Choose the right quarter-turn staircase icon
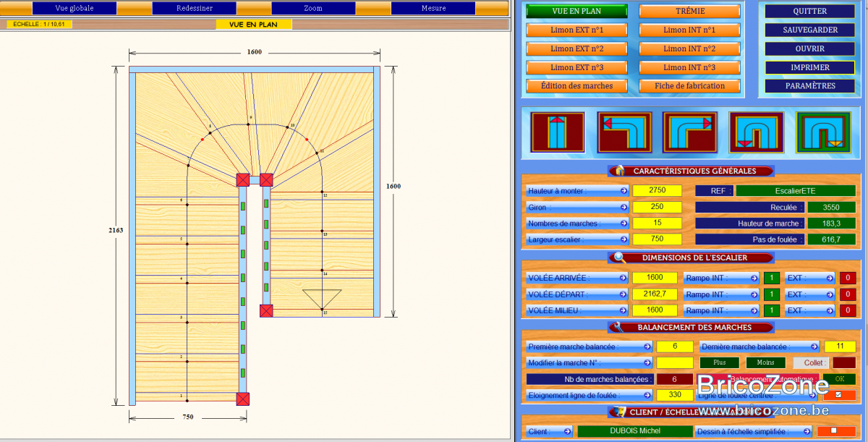 690,132
